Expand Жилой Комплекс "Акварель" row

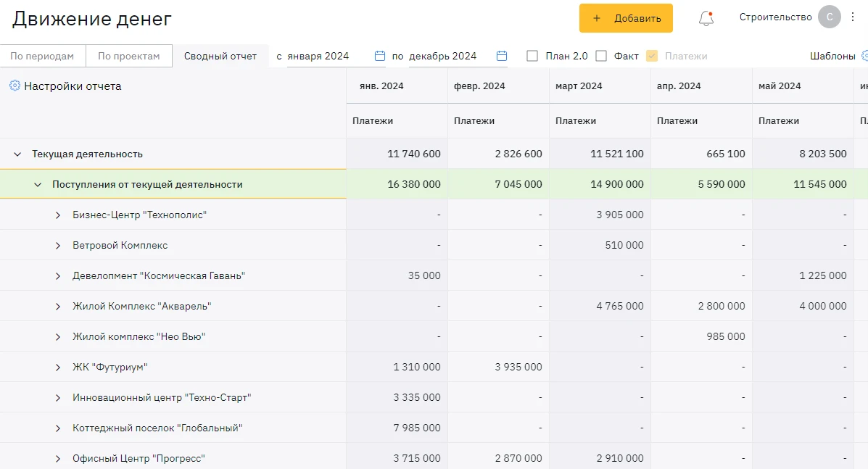(58, 307)
